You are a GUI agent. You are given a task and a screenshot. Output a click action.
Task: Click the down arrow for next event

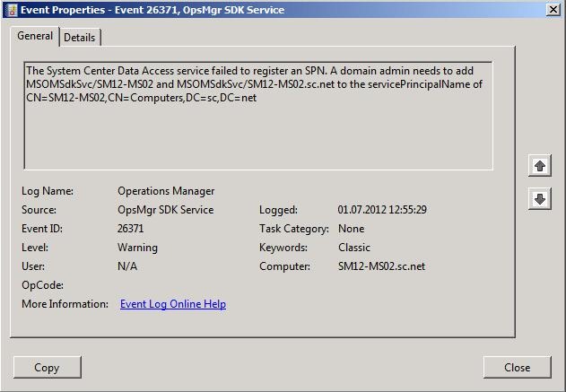[x=539, y=199]
